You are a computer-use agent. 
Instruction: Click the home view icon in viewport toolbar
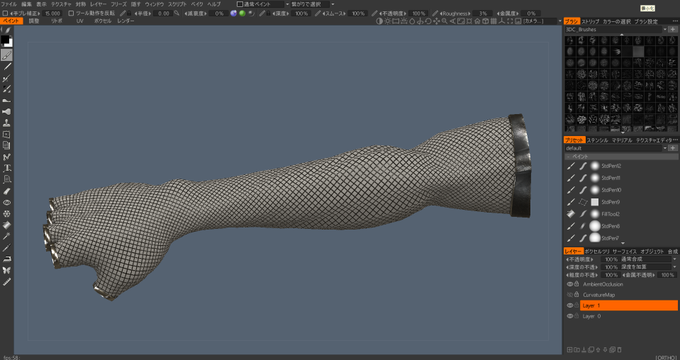tap(477, 21)
